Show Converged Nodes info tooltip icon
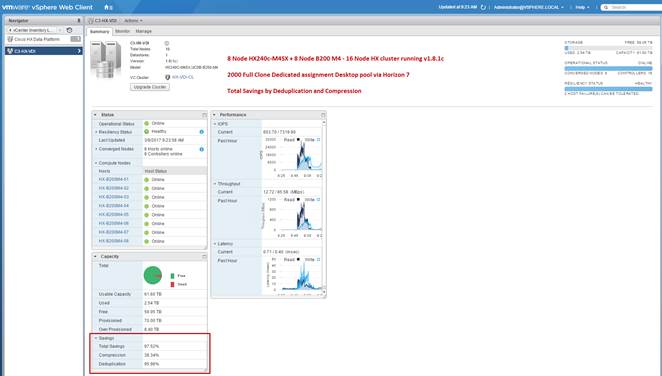662x376 pixels. (201, 149)
